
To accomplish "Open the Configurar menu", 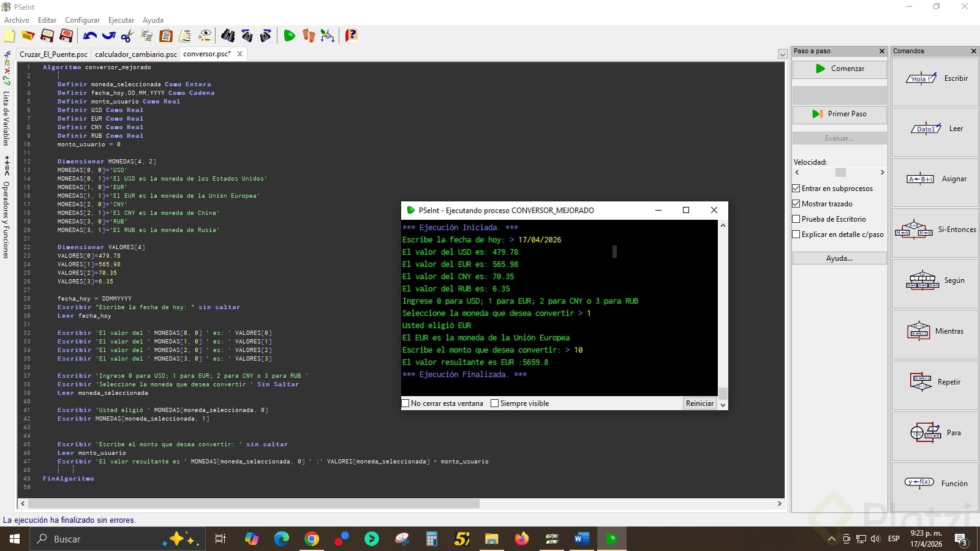I will coord(82,20).
